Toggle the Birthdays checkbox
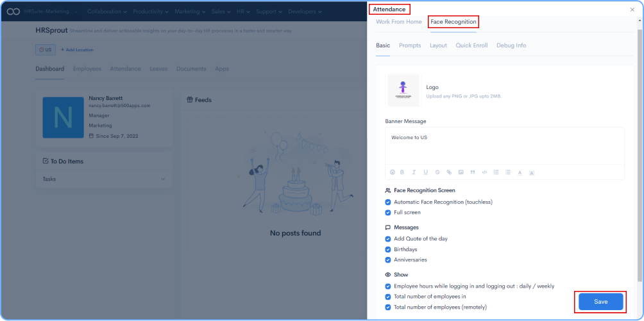This screenshot has height=321, width=644. [388, 249]
